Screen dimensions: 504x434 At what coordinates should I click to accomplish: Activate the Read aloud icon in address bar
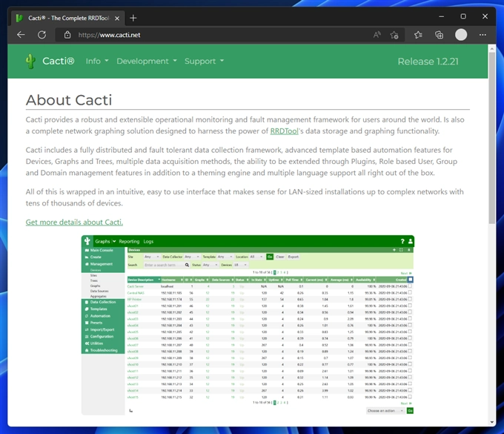pyautogui.click(x=377, y=35)
